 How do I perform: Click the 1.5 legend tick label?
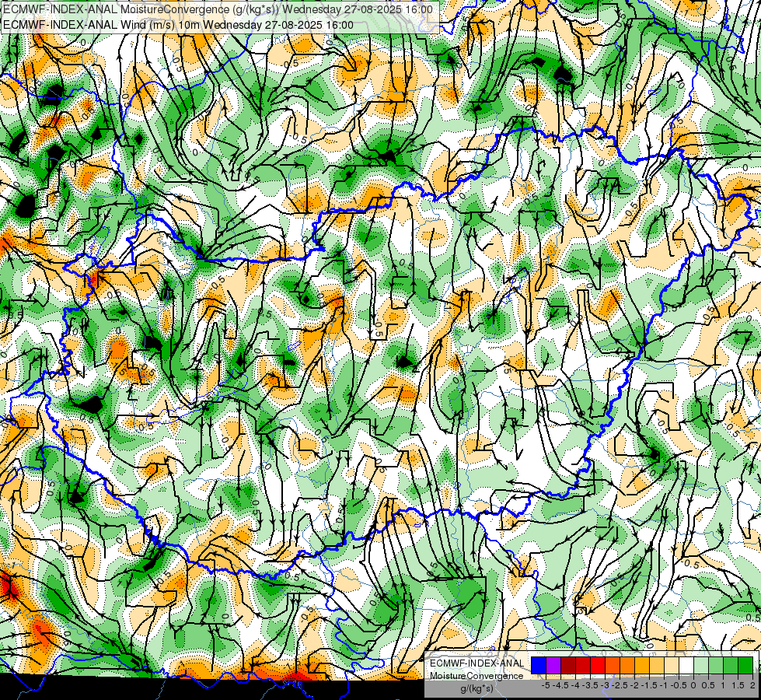(738, 685)
